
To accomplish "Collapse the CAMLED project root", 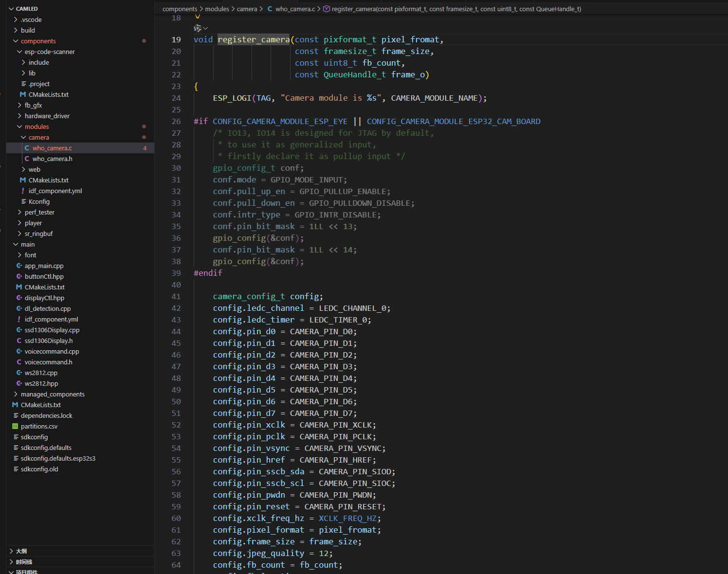I will [11, 9].
